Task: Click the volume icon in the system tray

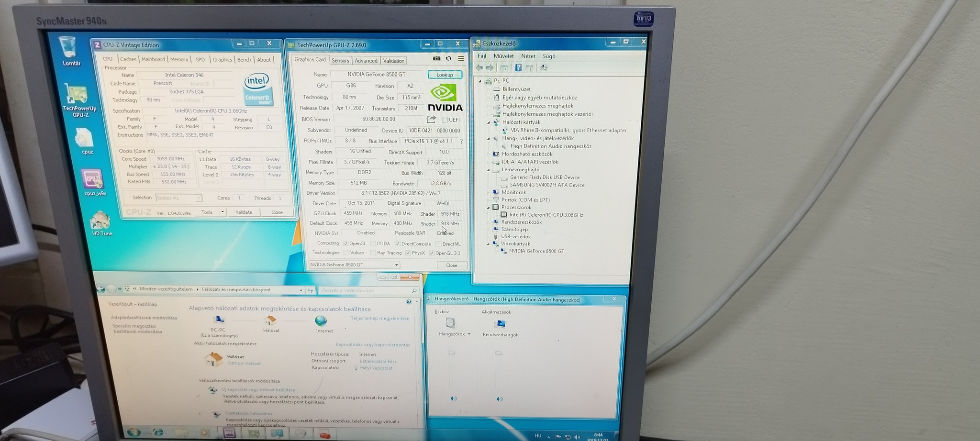Action: (x=577, y=437)
